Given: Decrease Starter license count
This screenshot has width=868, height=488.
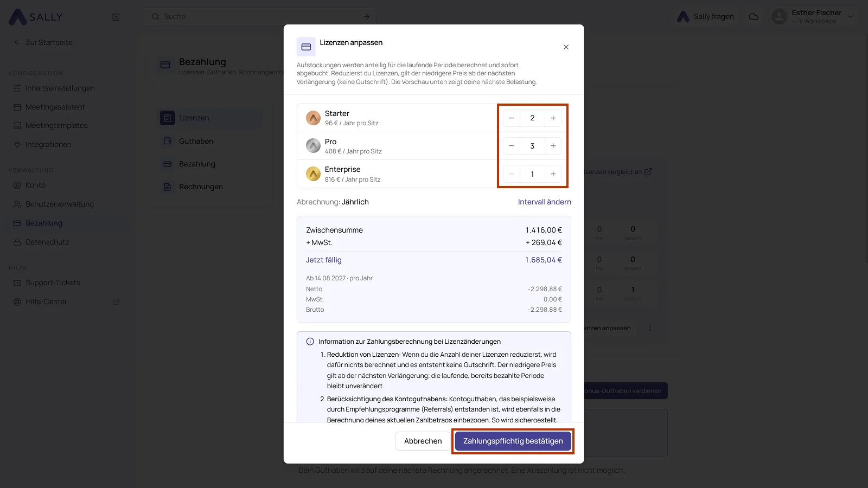Looking at the screenshot, I should pos(511,118).
